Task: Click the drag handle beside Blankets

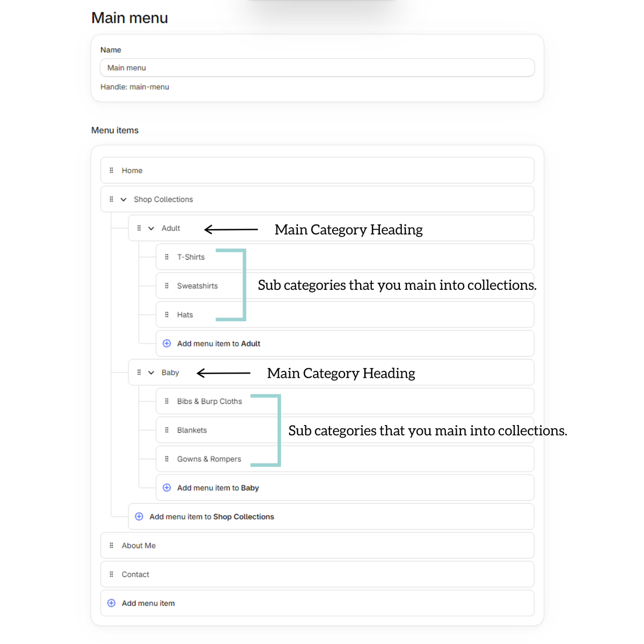Action: [167, 430]
